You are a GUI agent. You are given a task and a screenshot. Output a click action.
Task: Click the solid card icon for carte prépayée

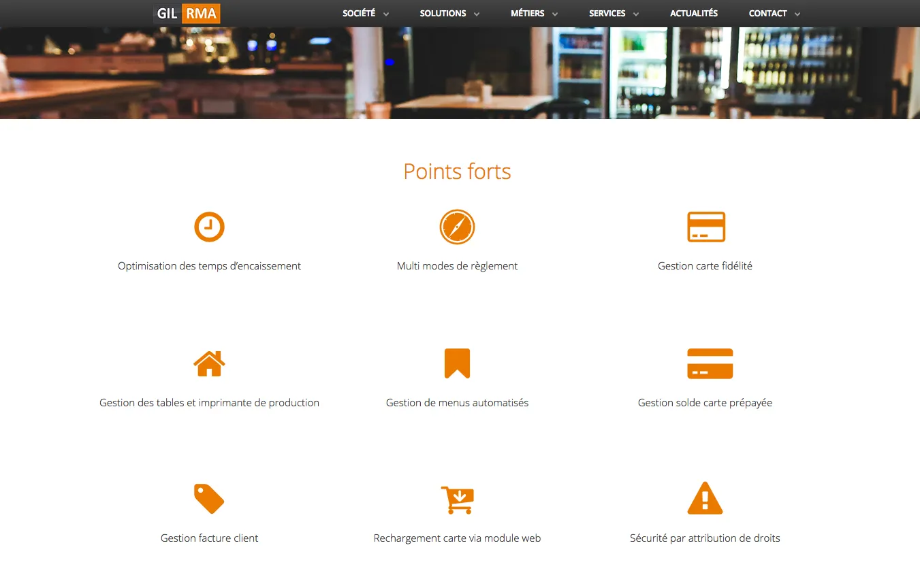tap(710, 363)
